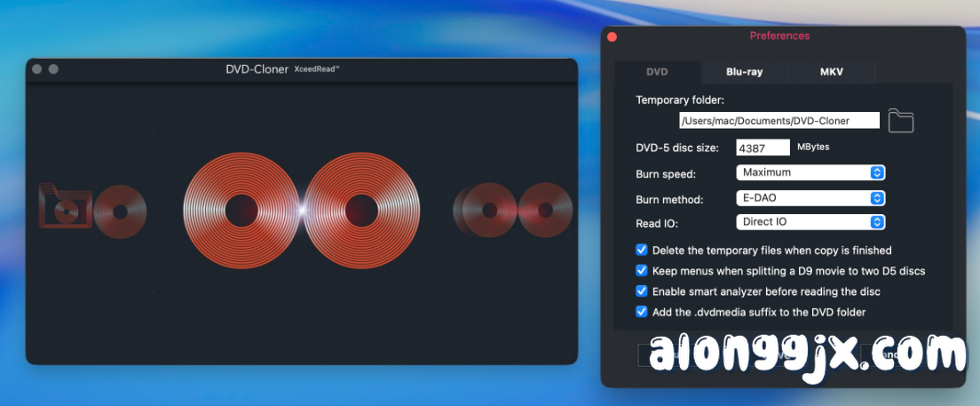
Task: Switch to the MKV tab in Preferences
Action: (831, 72)
